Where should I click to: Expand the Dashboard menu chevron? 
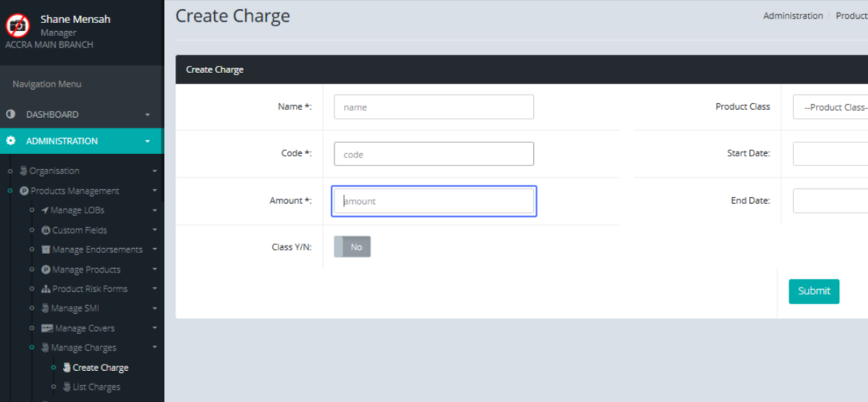coord(148,115)
